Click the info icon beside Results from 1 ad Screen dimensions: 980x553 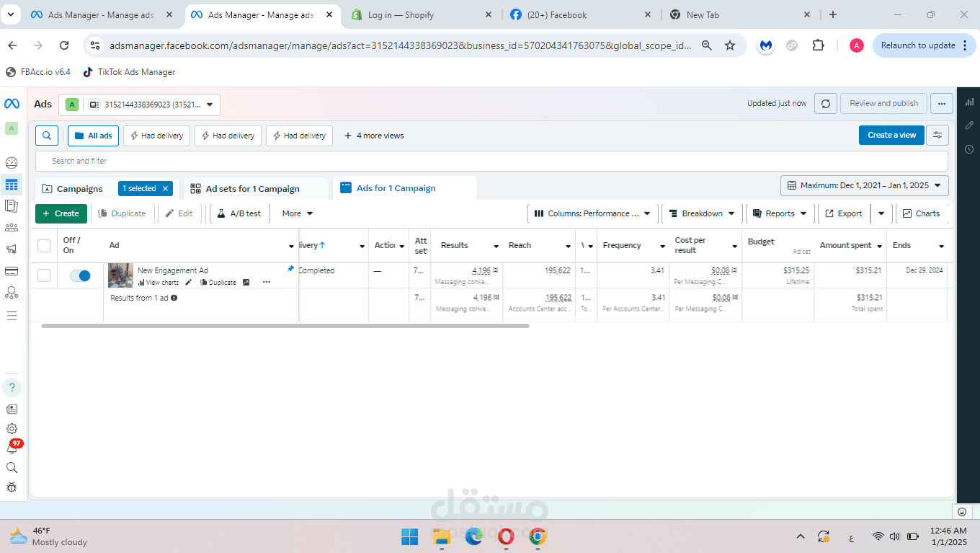click(174, 298)
